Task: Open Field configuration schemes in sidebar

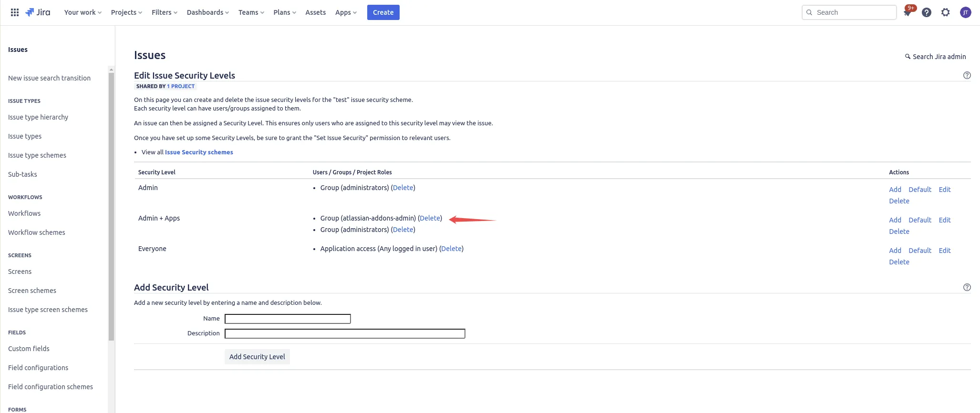Action: (x=51, y=387)
